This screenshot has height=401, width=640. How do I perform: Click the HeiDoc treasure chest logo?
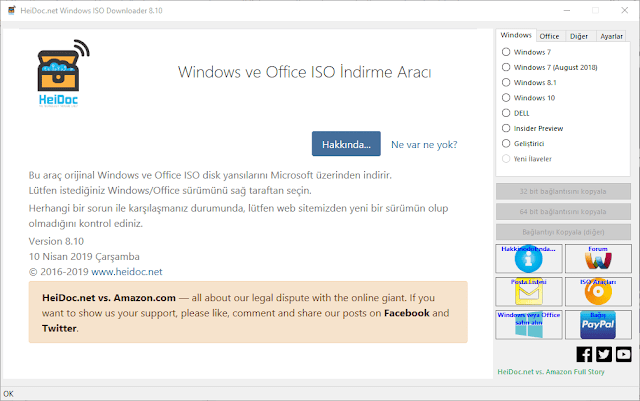63,74
